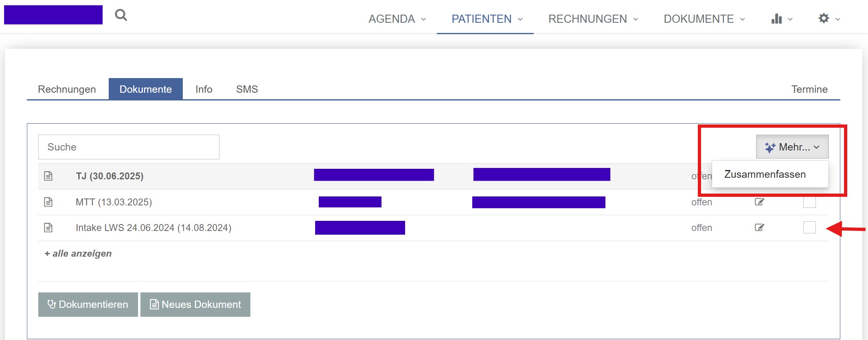This screenshot has width=868, height=340.
Task: Open the settings gear menu
Action: (x=829, y=19)
